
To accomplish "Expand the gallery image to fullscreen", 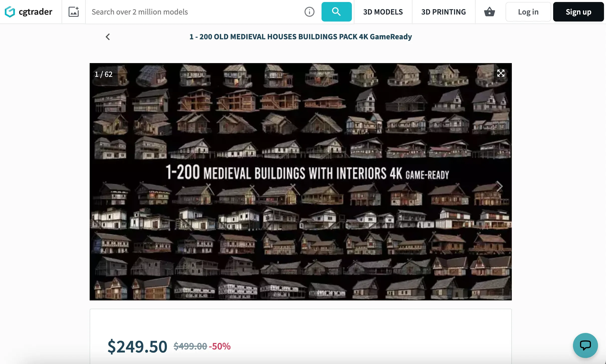I will click(501, 73).
